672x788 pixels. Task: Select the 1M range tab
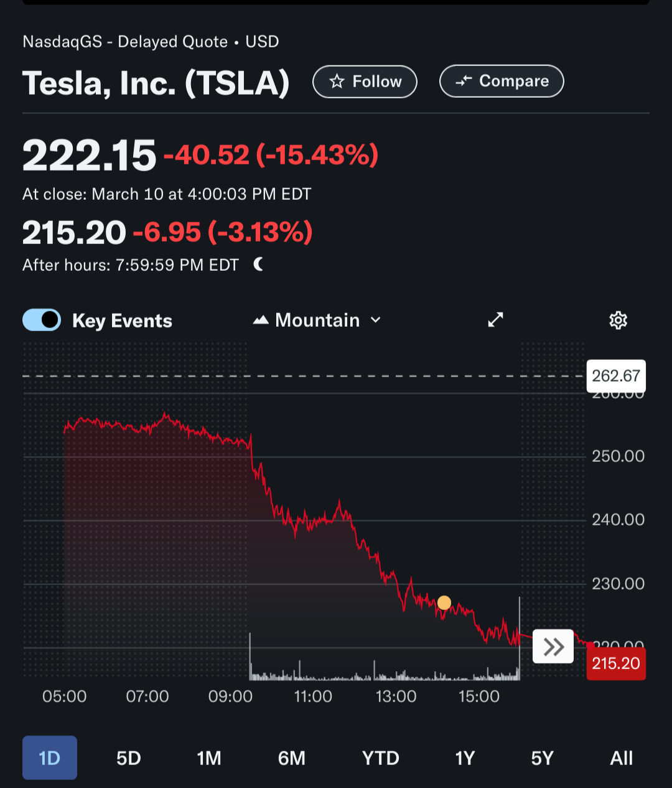coord(209,758)
